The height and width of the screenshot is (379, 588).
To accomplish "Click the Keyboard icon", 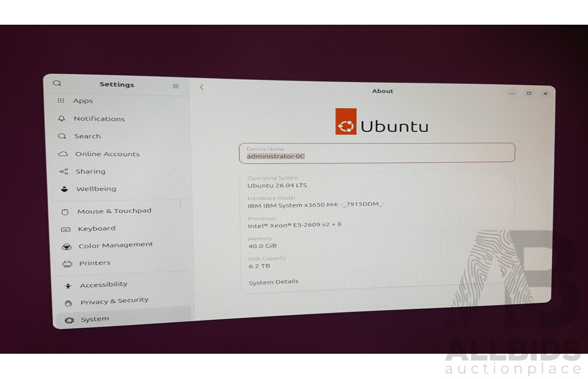I will click(x=65, y=230).
